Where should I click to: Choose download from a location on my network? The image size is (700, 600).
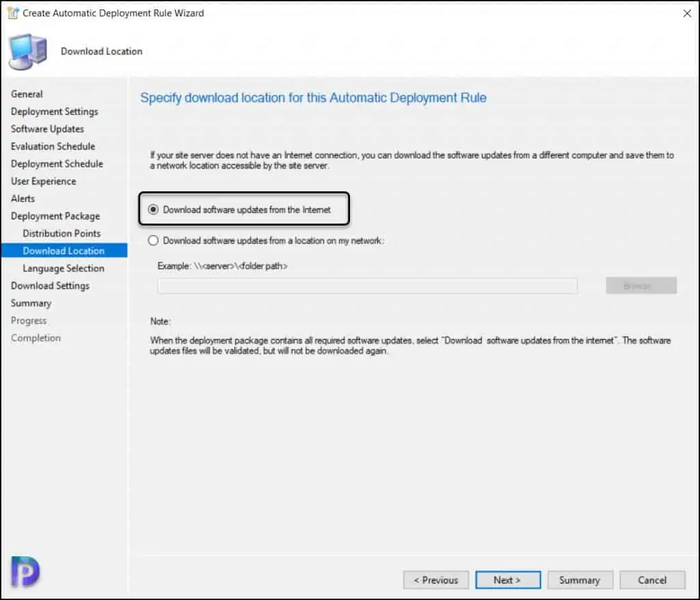[153, 241]
